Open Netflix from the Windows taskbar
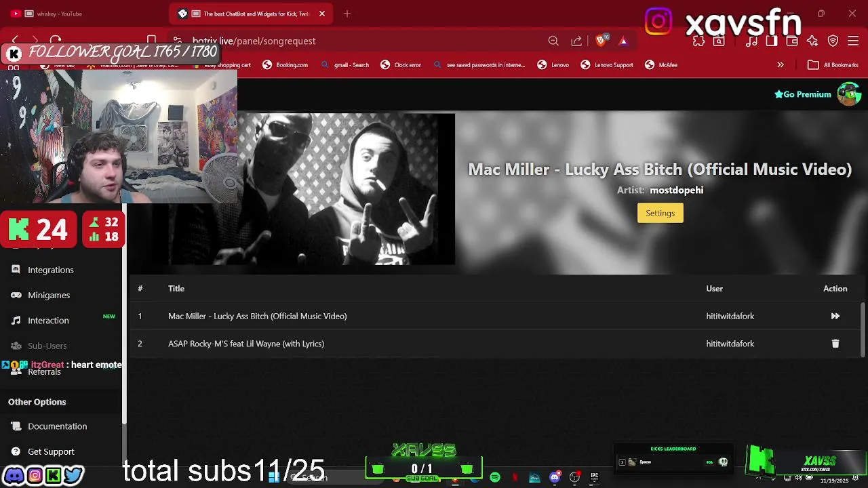This screenshot has height=488, width=868. point(515,478)
